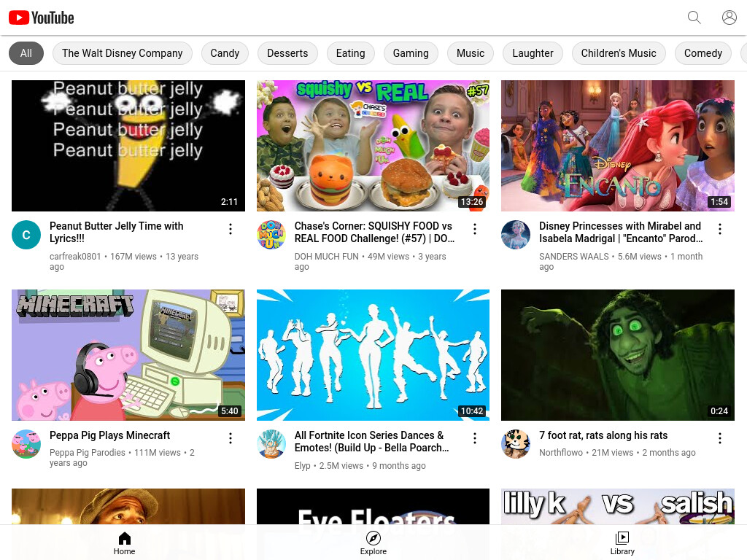
Task: Open Disney Princesses with Mirabel title link
Action: pos(621,232)
